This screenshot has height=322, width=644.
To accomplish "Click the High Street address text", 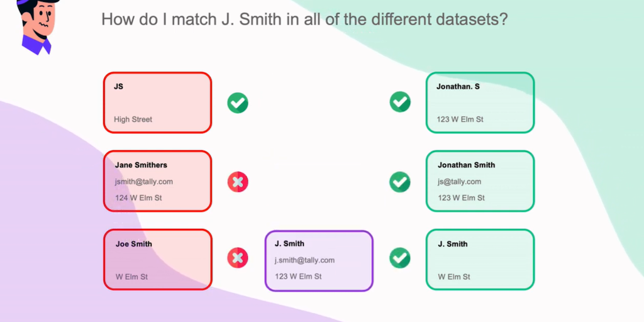I will pyautogui.click(x=133, y=119).
